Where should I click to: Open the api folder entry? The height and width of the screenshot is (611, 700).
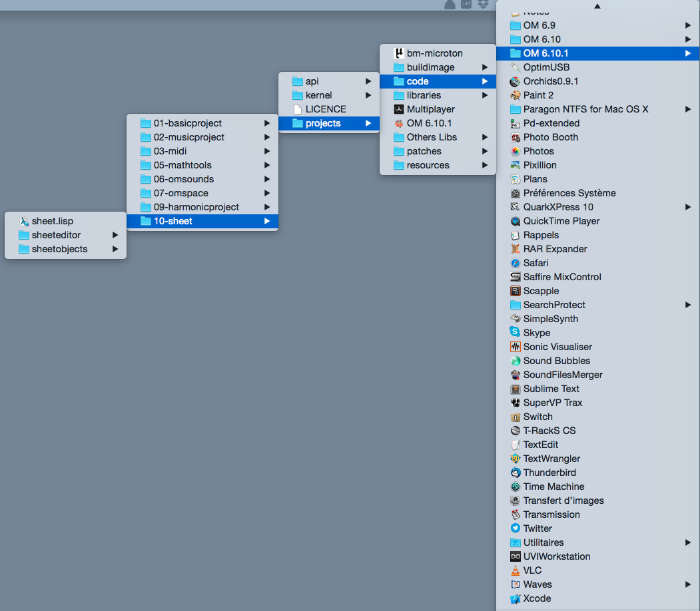point(328,82)
